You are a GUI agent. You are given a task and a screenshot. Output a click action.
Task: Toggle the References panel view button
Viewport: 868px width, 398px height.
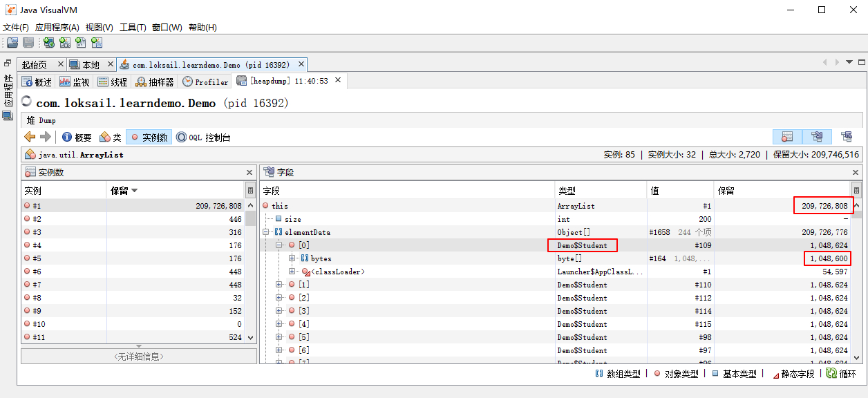point(847,137)
